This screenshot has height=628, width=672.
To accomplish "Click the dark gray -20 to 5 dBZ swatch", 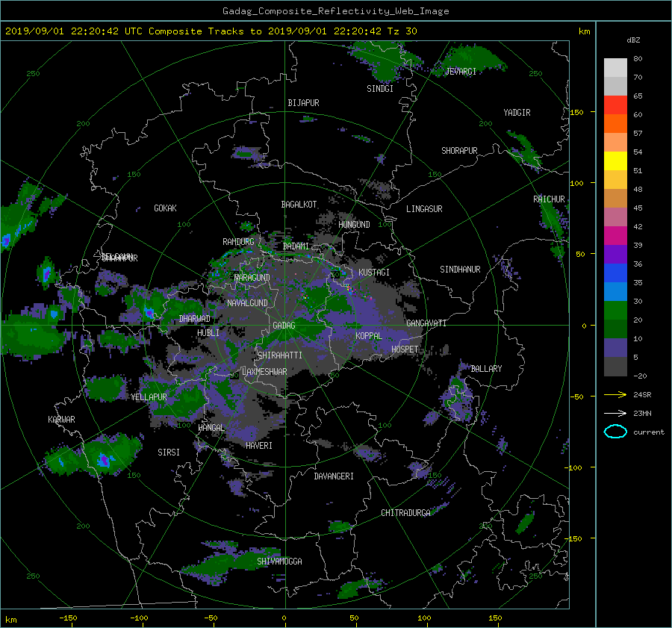I will [x=615, y=367].
